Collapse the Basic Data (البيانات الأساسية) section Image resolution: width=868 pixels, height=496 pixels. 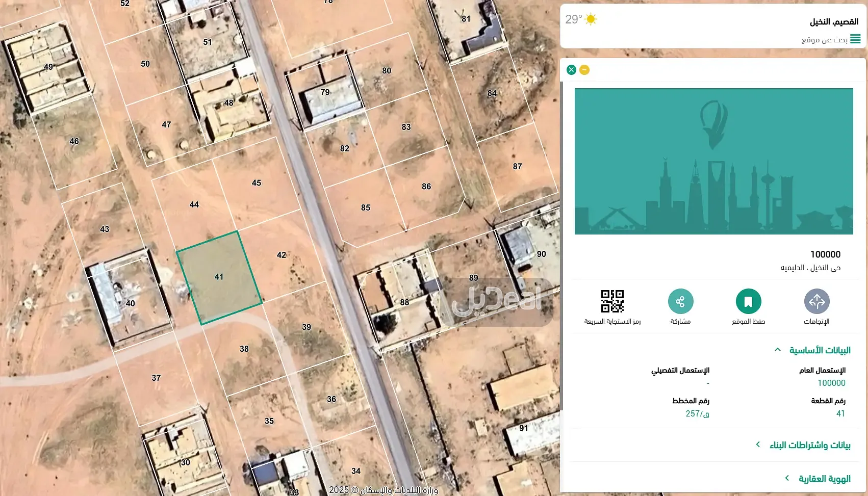click(x=778, y=350)
